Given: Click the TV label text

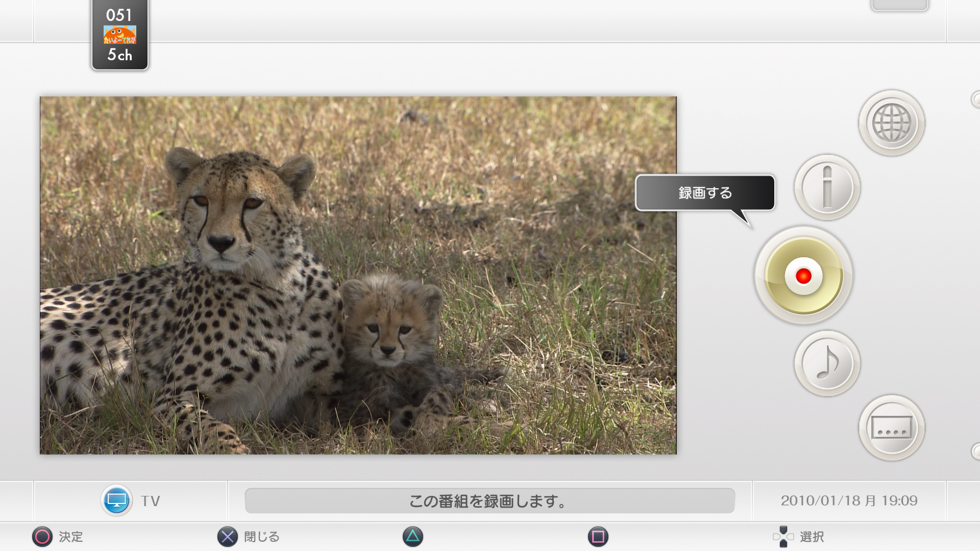Looking at the screenshot, I should click(151, 501).
